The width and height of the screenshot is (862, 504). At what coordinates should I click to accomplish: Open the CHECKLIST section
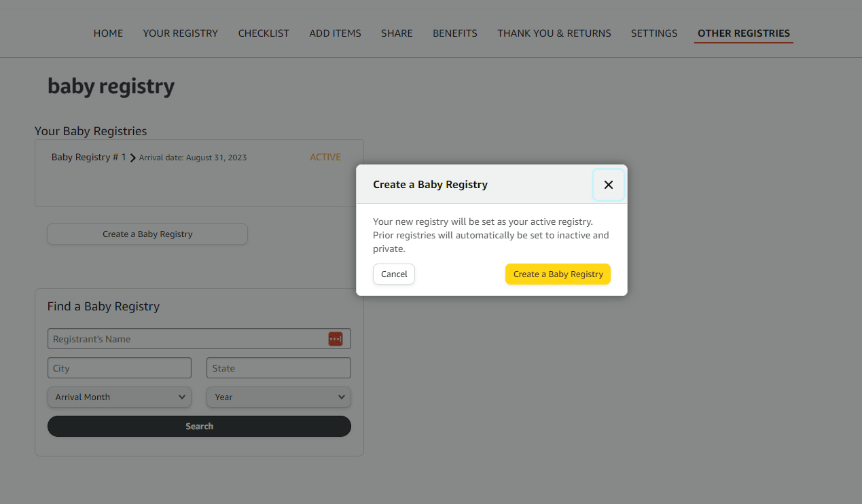tap(264, 33)
